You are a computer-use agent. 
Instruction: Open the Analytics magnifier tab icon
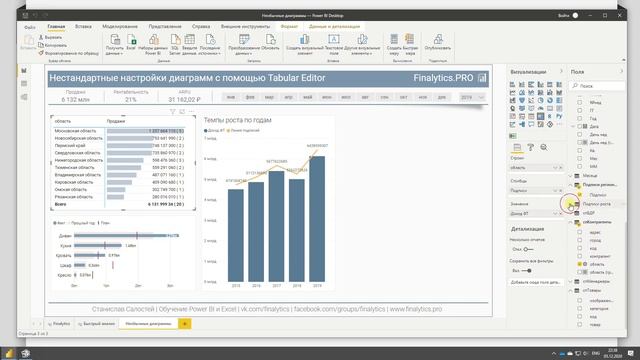coord(544,147)
